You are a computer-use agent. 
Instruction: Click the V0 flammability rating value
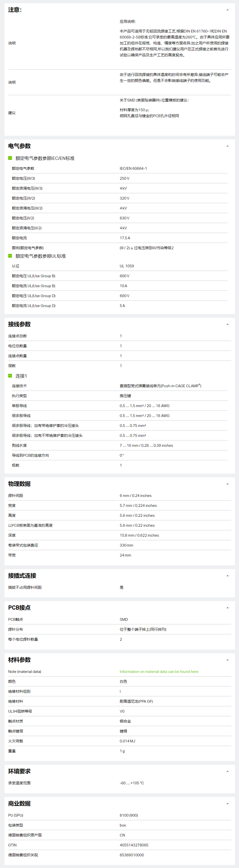[122, 711]
